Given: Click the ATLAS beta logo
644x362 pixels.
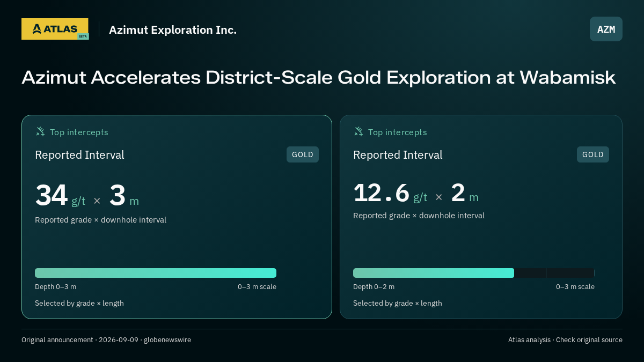Looking at the screenshot, I should [55, 29].
